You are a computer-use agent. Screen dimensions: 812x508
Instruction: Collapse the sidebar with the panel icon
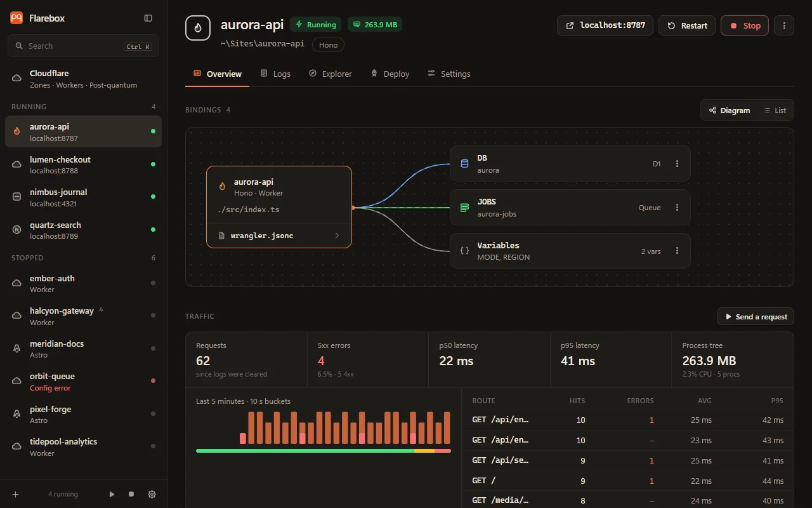(148, 18)
